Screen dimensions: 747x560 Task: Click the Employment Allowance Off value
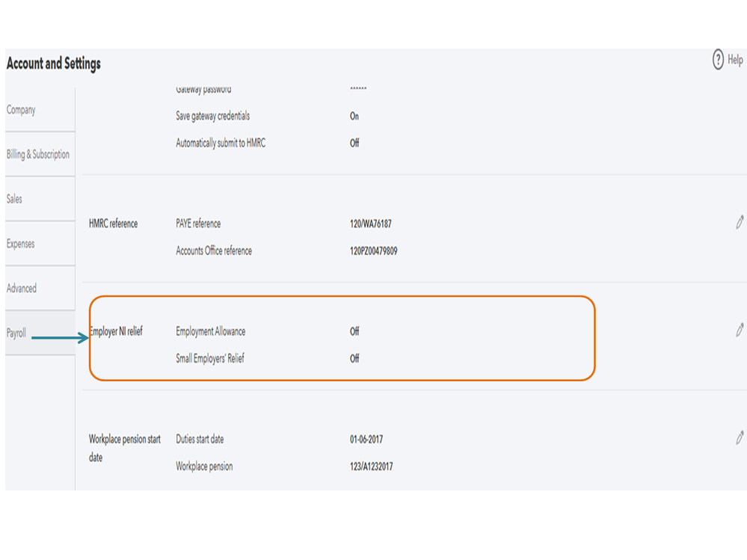coord(354,331)
